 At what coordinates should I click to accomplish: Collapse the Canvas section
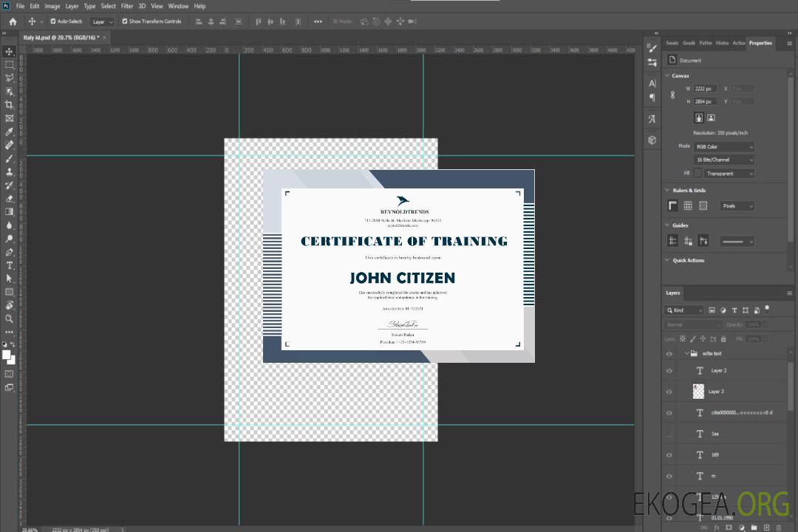tap(667, 75)
